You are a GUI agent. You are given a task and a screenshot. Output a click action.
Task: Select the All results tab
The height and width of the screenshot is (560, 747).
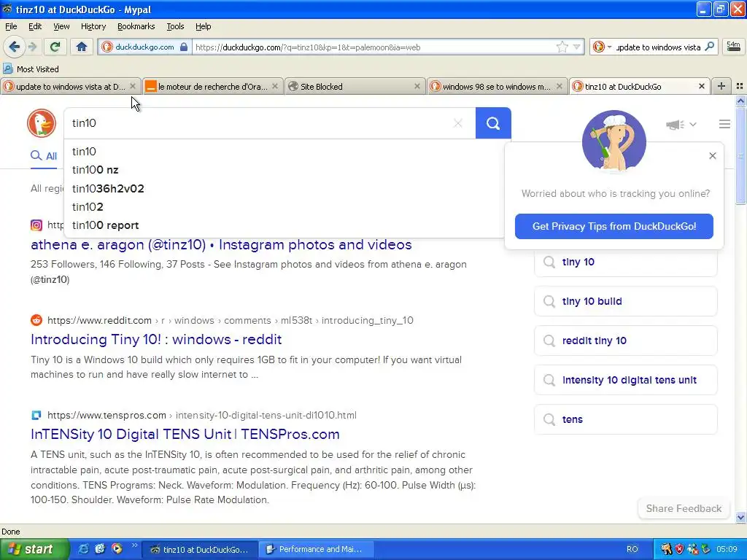click(43, 156)
